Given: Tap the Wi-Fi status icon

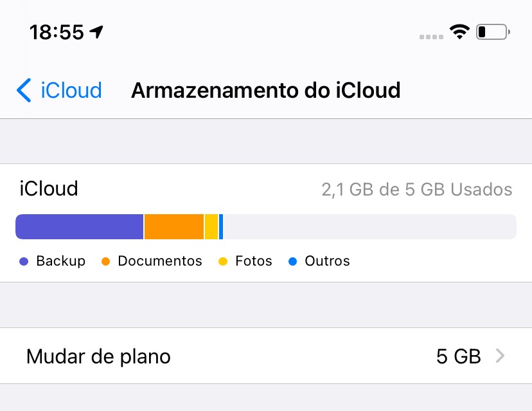Looking at the screenshot, I should (x=459, y=32).
